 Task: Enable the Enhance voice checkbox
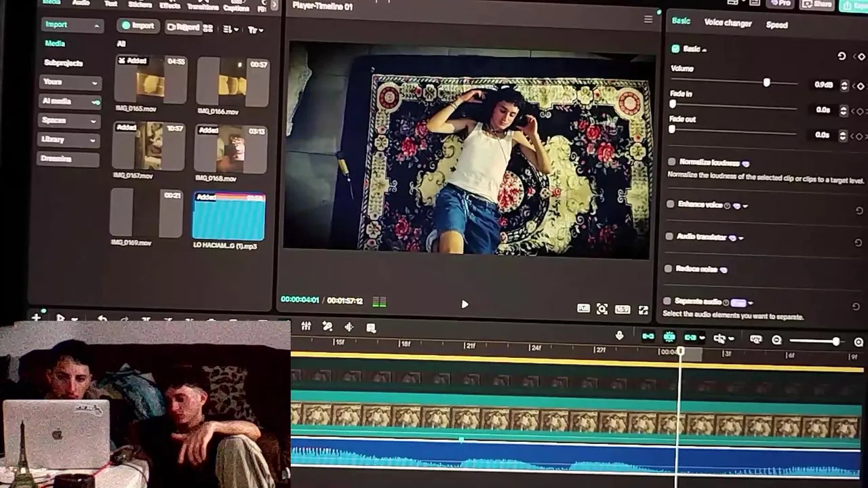(x=671, y=204)
